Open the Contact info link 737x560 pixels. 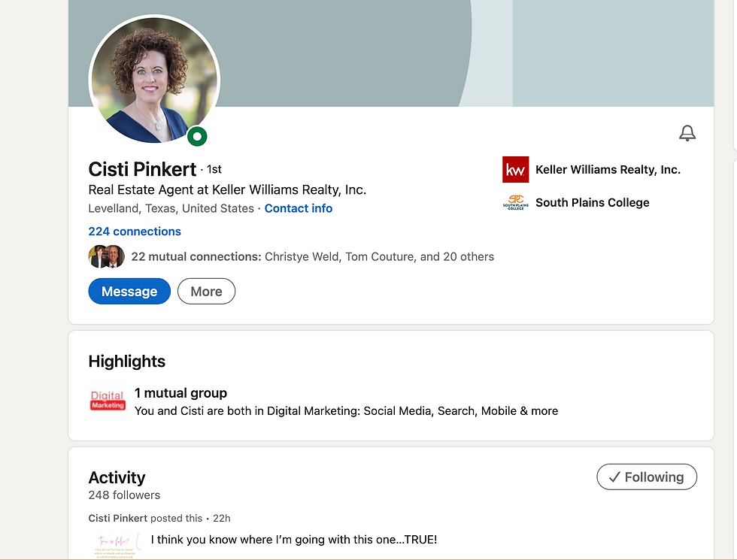pyautogui.click(x=299, y=208)
